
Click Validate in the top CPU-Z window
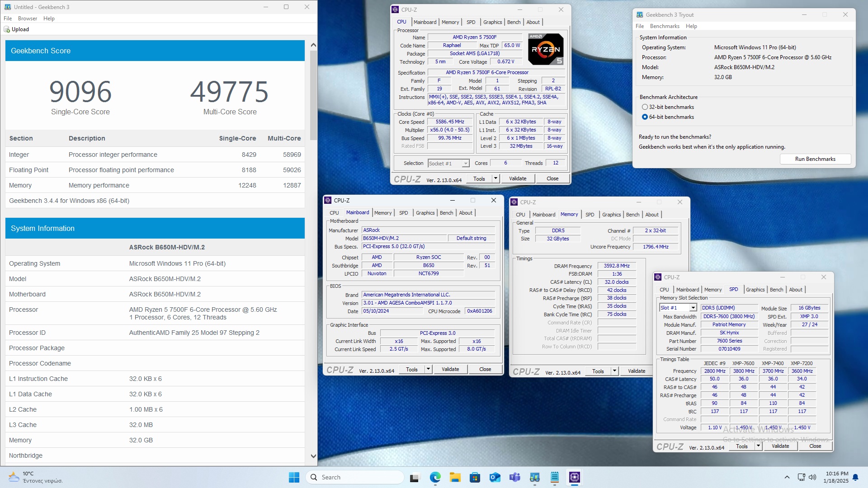pyautogui.click(x=518, y=178)
